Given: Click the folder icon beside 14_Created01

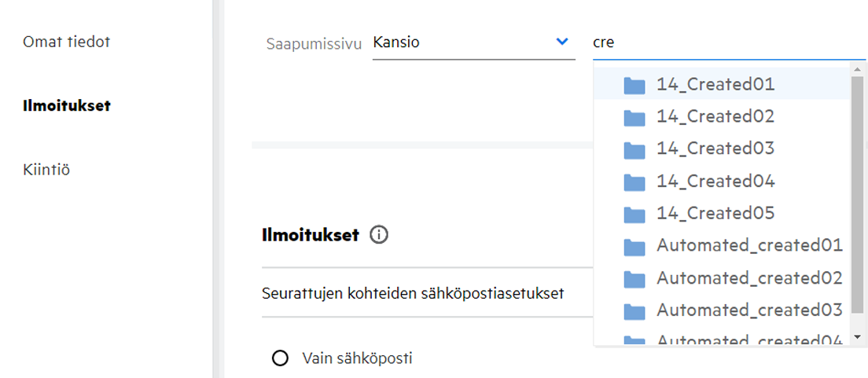Looking at the screenshot, I should [x=634, y=85].
